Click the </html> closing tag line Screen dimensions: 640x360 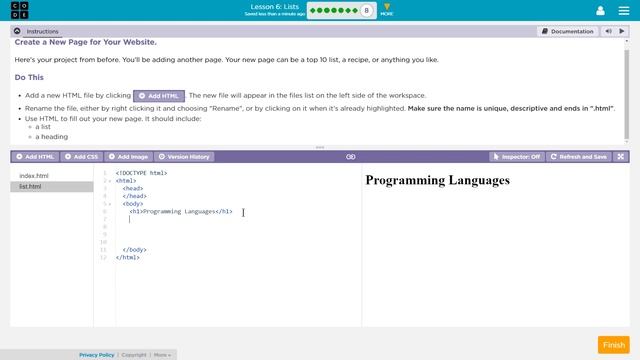pos(128,258)
